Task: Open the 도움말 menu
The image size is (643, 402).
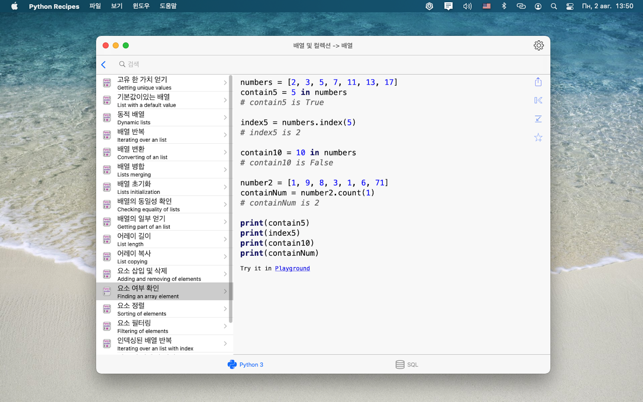Action: coord(168,6)
